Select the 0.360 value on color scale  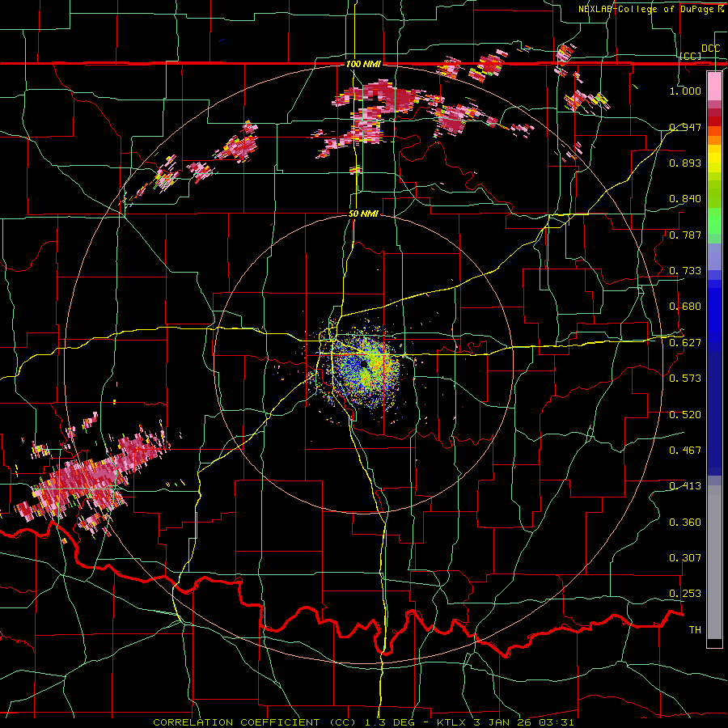point(685,523)
